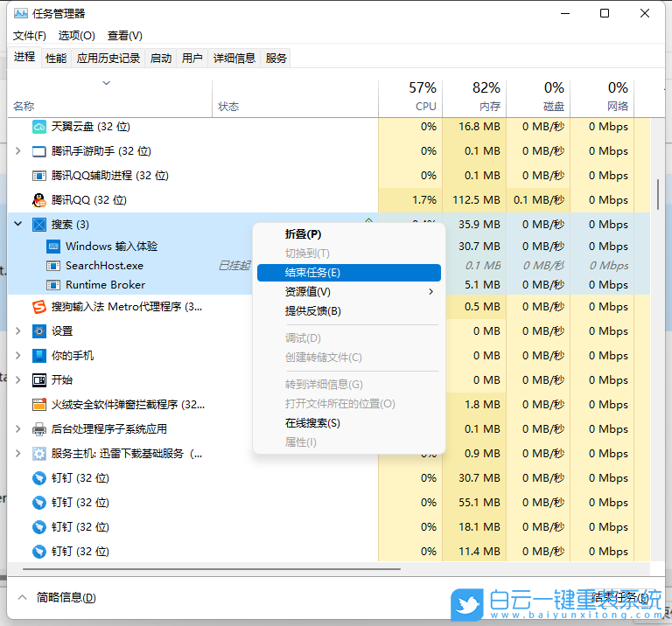Select the 1.7% CPU cell of 腾讯QQ
This screenshot has width=672, height=626.
tap(410, 200)
